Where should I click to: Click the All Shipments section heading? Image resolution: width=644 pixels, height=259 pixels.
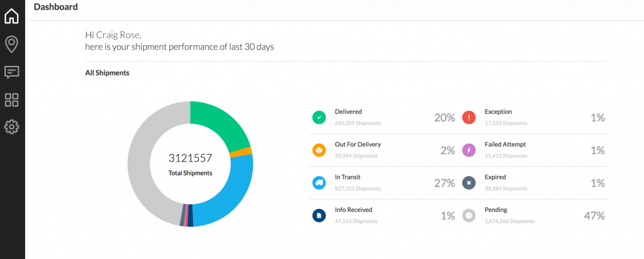(x=107, y=73)
